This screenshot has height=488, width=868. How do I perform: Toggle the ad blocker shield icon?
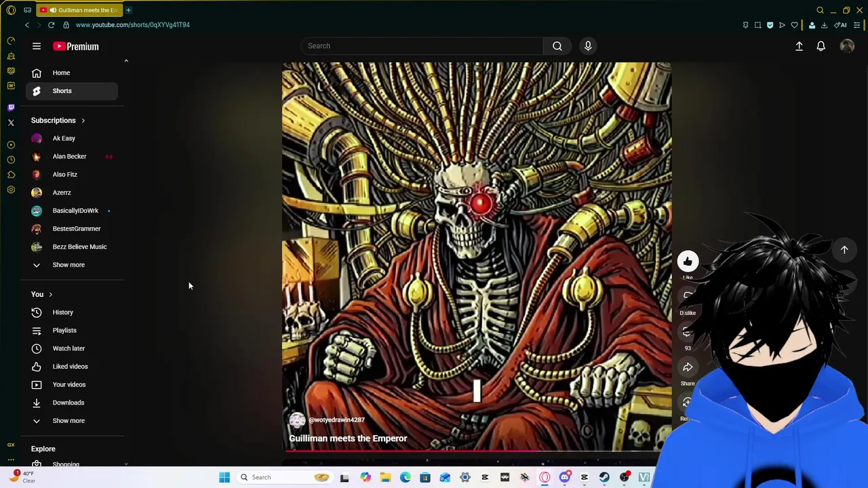[770, 25]
